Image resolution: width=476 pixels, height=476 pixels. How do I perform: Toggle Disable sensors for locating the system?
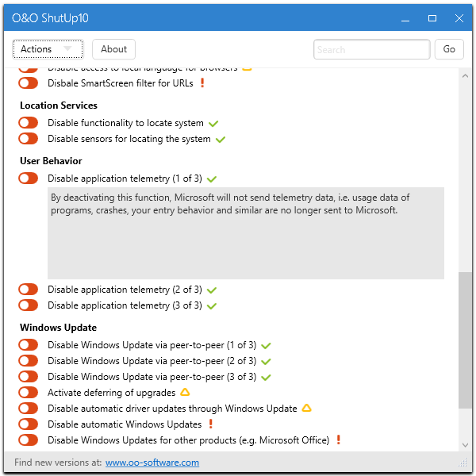coord(29,139)
